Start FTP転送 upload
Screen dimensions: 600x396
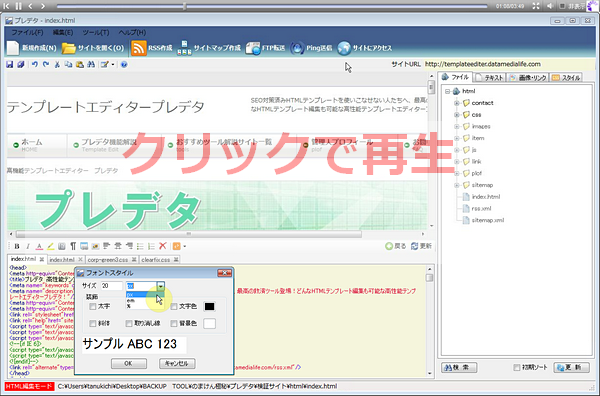click(266, 48)
